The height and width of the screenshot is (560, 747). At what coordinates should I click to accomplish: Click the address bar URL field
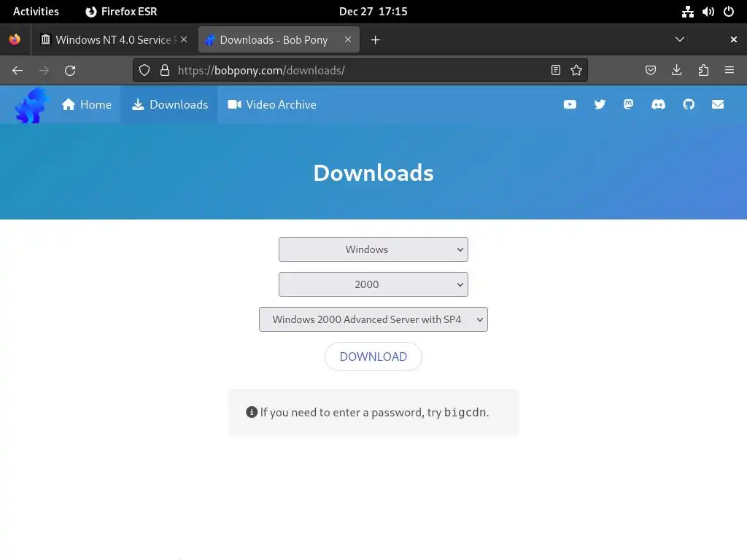pos(360,71)
